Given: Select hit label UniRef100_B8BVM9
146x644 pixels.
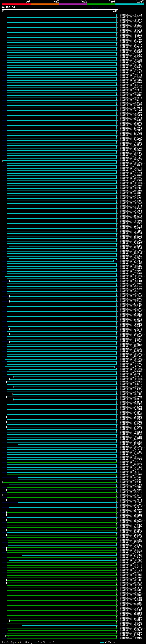Looking at the screenshot, I should [x=131, y=266].
